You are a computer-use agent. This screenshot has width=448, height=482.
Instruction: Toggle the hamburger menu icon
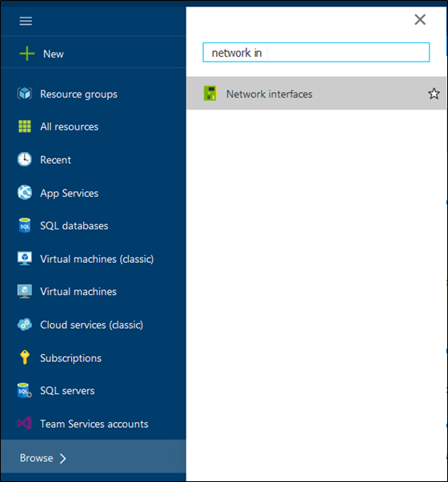coord(26,22)
